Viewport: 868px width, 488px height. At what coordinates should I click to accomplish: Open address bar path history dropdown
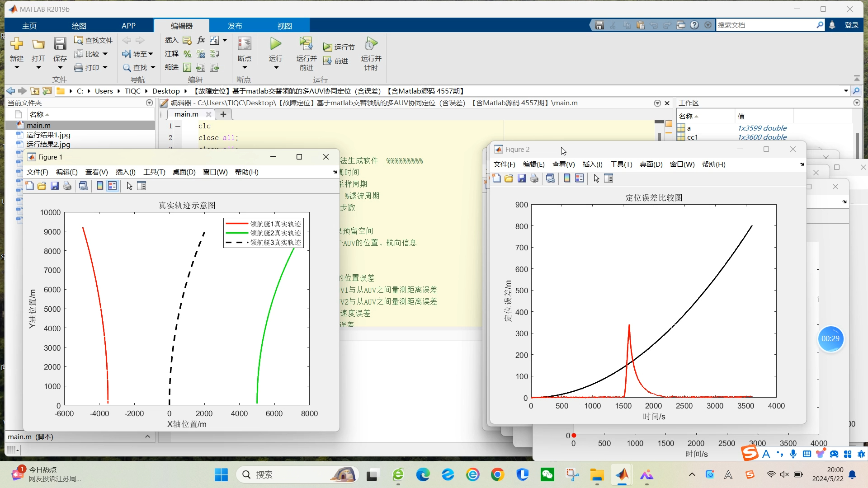pyautogui.click(x=846, y=91)
